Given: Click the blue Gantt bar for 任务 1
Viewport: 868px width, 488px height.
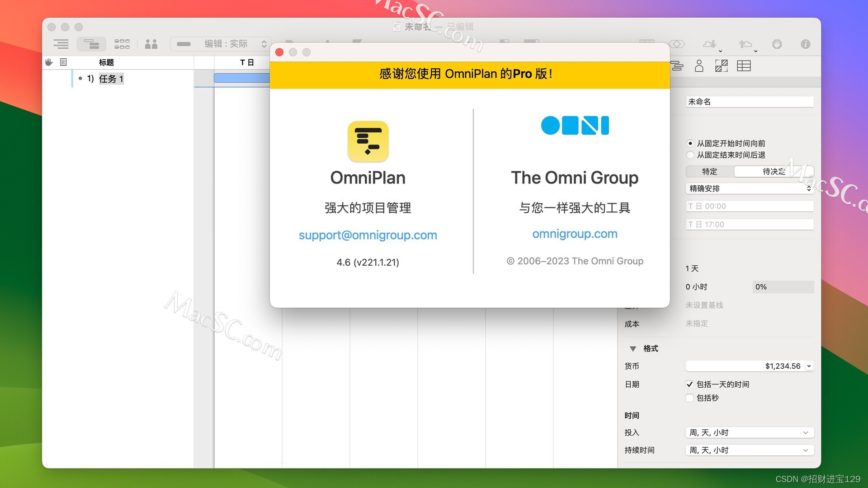Looking at the screenshot, I should 242,78.
